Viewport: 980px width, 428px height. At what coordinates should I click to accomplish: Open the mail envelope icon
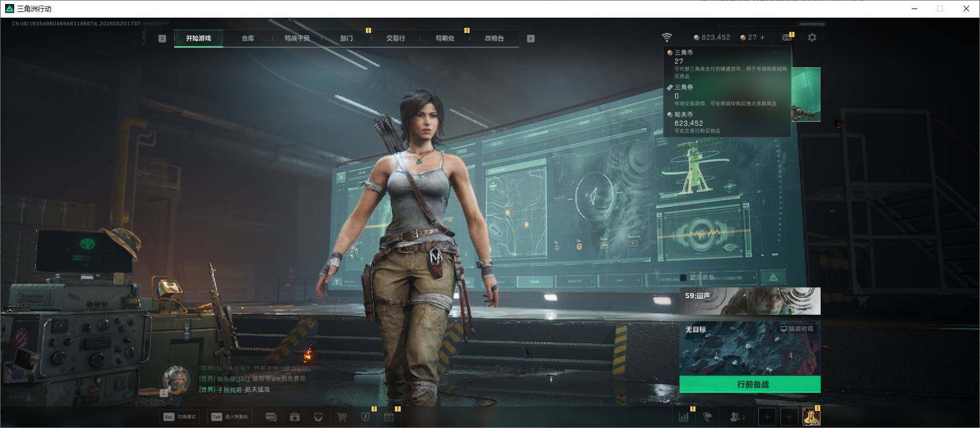[x=787, y=38]
